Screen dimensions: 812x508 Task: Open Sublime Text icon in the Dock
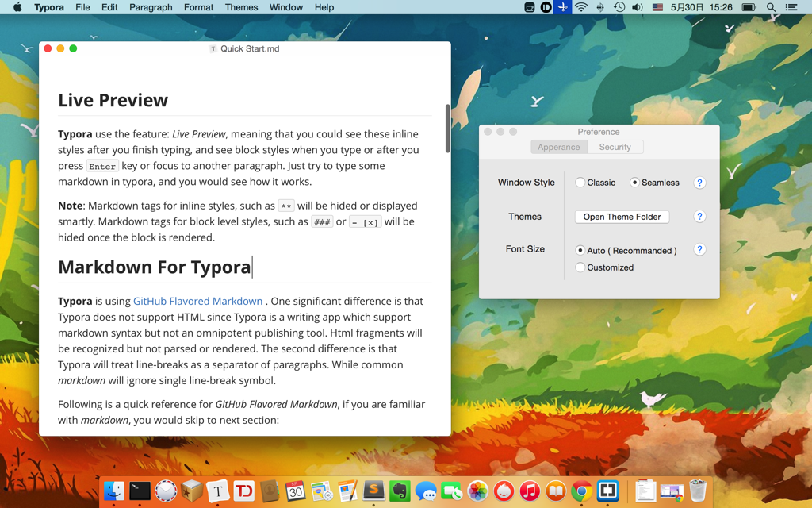coord(374,491)
